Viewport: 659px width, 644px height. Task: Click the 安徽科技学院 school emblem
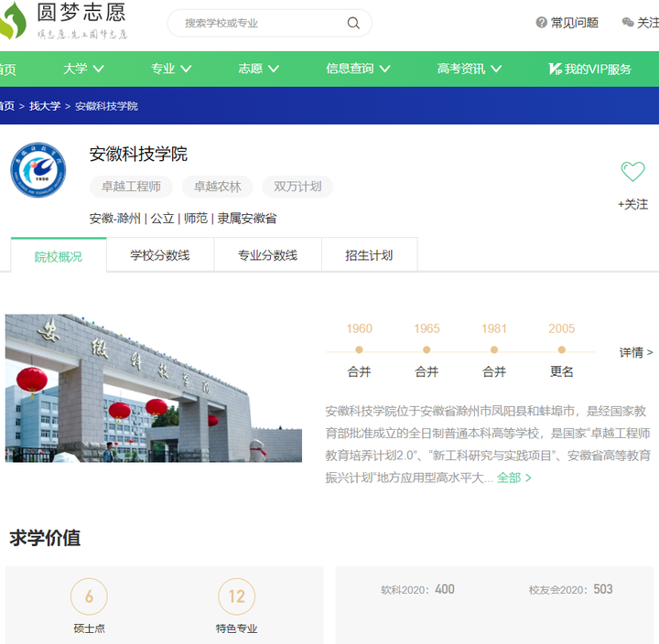pyautogui.click(x=38, y=170)
